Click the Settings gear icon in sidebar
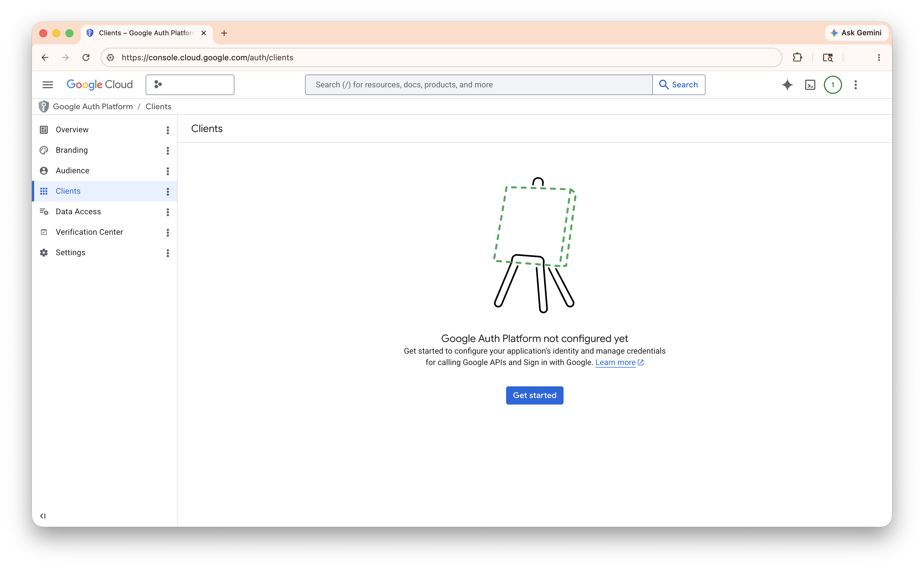Viewport: 924px width, 569px height. pyautogui.click(x=44, y=253)
